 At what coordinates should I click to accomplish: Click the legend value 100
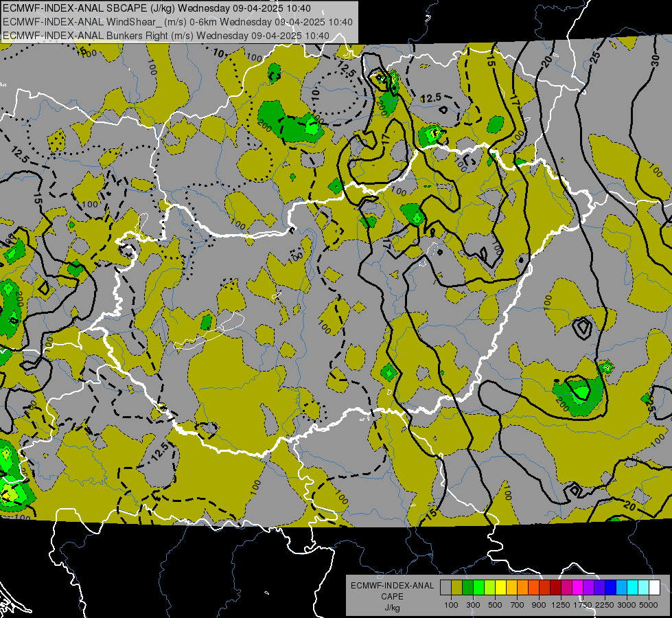click(x=451, y=605)
